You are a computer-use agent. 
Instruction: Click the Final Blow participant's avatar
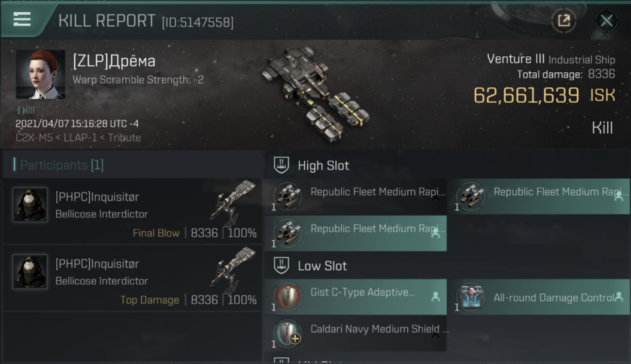point(30,205)
